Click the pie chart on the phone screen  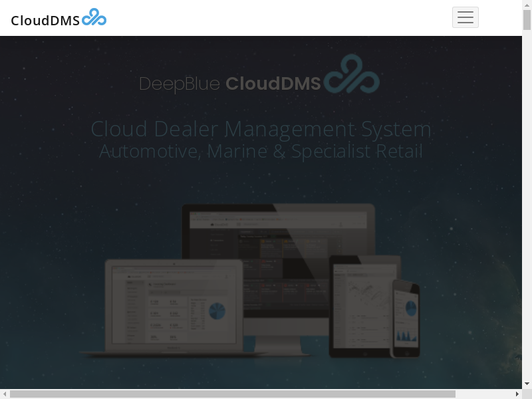tap(411, 308)
